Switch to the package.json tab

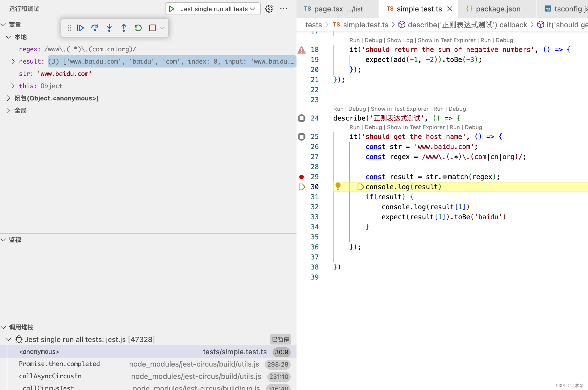click(493, 9)
